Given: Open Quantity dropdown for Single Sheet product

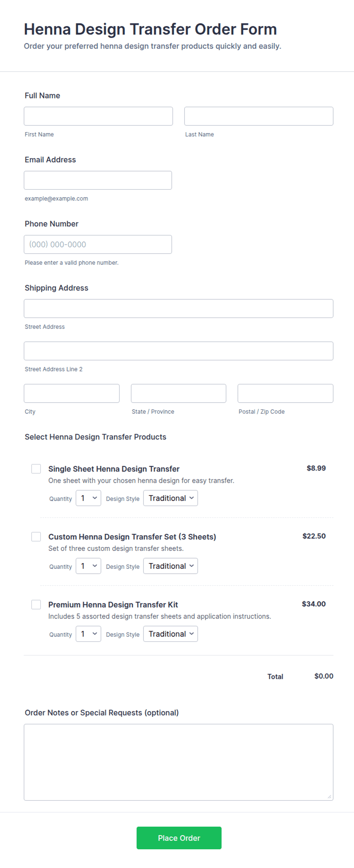Looking at the screenshot, I should pyautogui.click(x=88, y=498).
